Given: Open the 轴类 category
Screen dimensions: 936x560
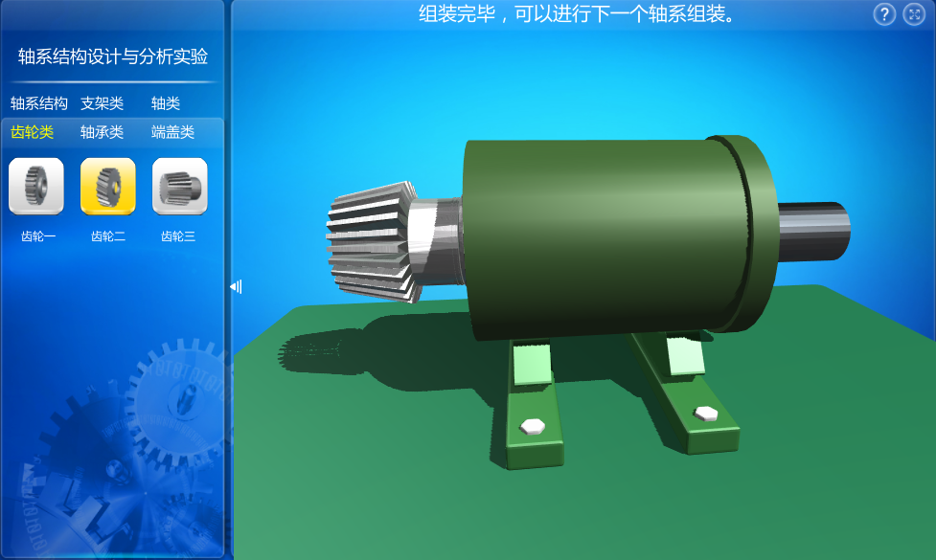Looking at the screenshot, I should [x=166, y=103].
